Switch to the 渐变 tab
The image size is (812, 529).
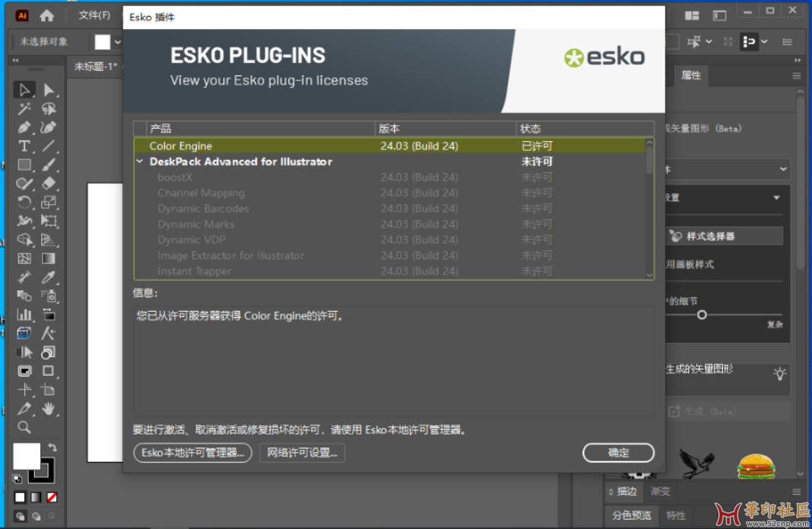pyautogui.click(x=660, y=491)
